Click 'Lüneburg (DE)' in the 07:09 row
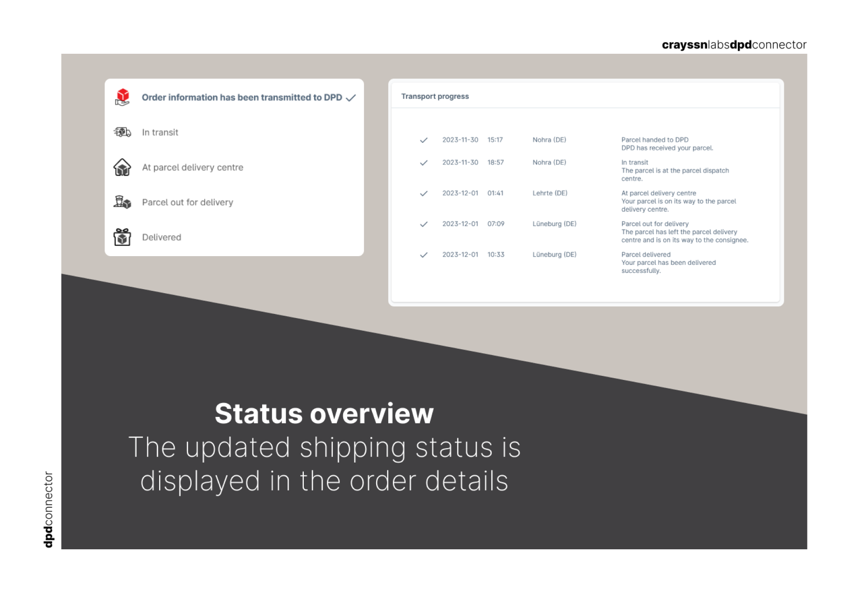The width and height of the screenshot is (868, 613). click(x=554, y=224)
